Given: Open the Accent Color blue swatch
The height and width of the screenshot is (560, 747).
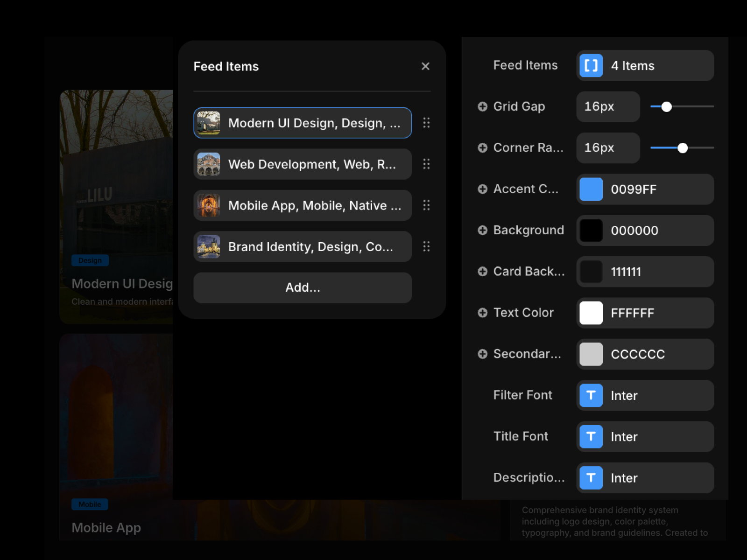Looking at the screenshot, I should point(591,189).
